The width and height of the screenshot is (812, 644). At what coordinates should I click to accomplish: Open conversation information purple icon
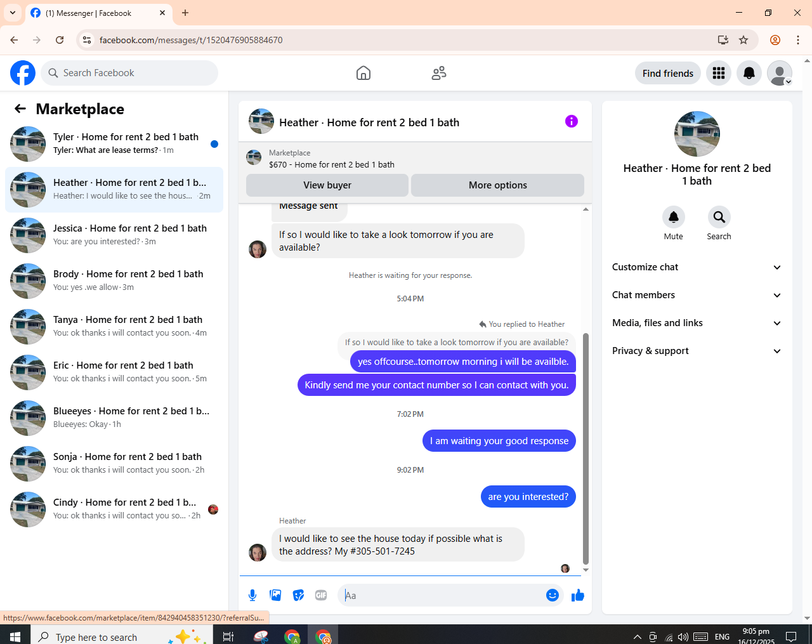click(x=572, y=121)
